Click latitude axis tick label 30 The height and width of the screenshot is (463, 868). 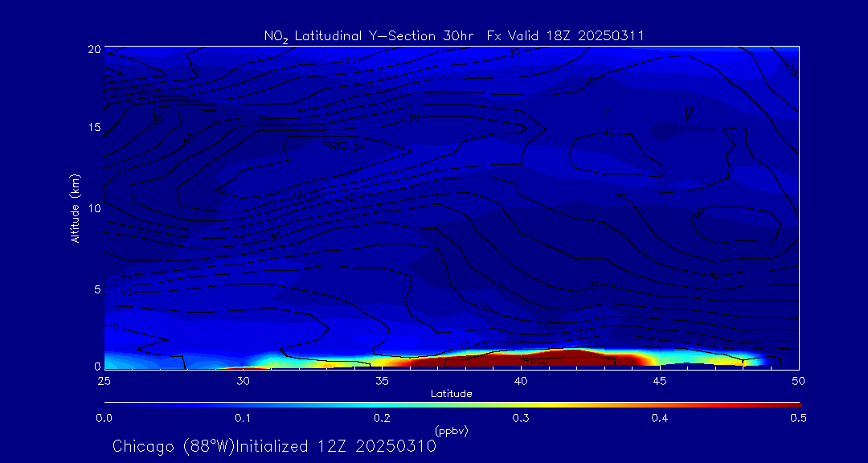243,381
